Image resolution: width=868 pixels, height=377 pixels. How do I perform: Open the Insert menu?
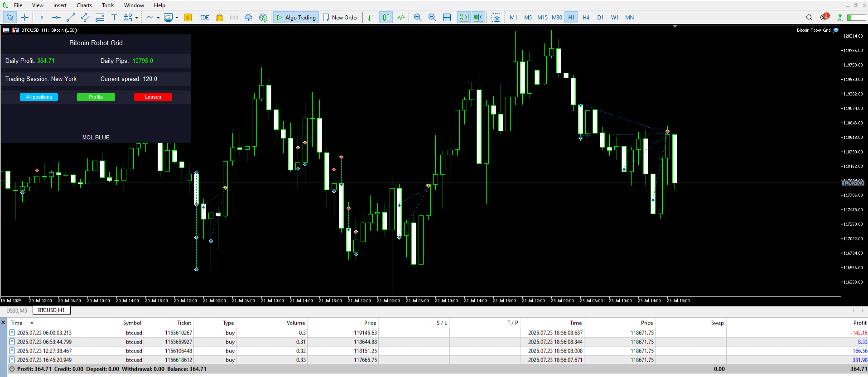point(60,5)
